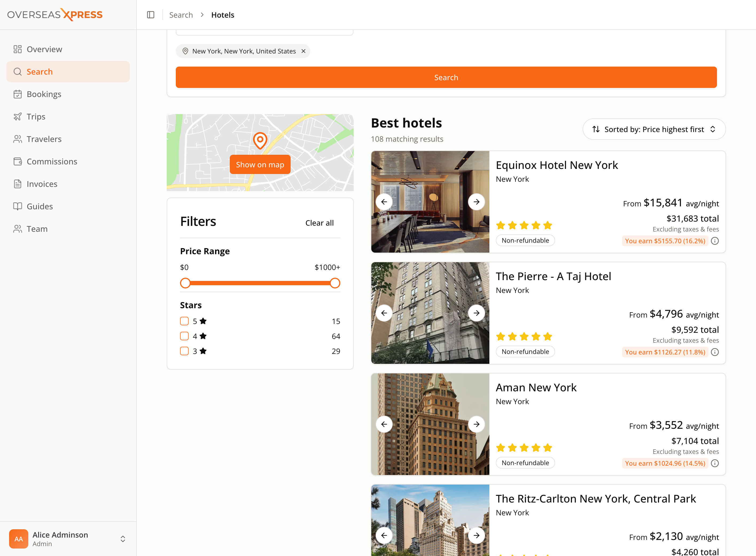Click Equinox Hotel five-star rating
This screenshot has width=756, height=556.
point(524,225)
